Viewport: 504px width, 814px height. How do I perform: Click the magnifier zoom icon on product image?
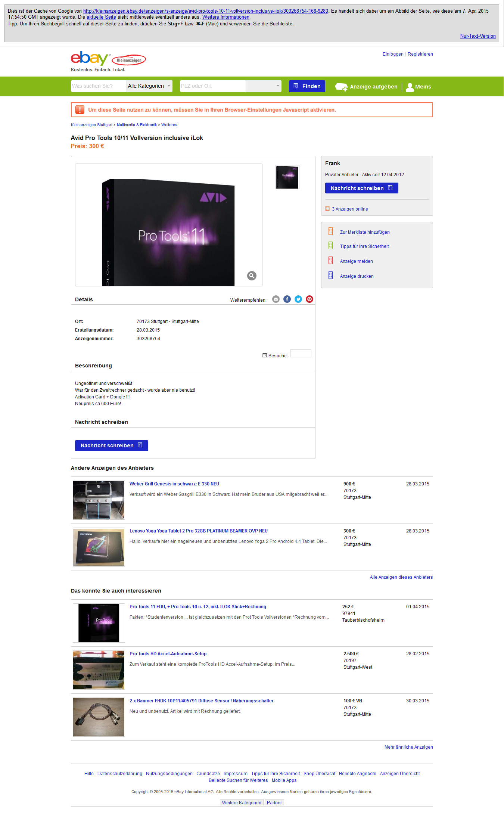252,276
